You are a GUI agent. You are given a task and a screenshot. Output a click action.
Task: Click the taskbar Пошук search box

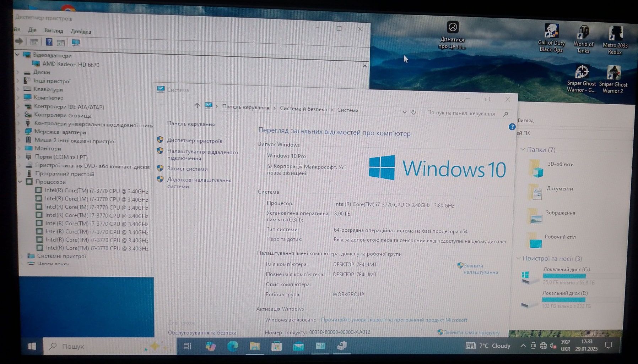[x=110, y=346]
